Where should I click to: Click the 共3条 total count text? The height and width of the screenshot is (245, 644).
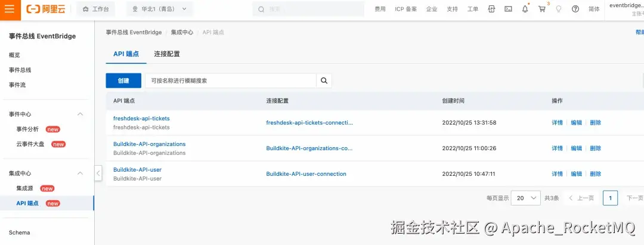point(552,198)
